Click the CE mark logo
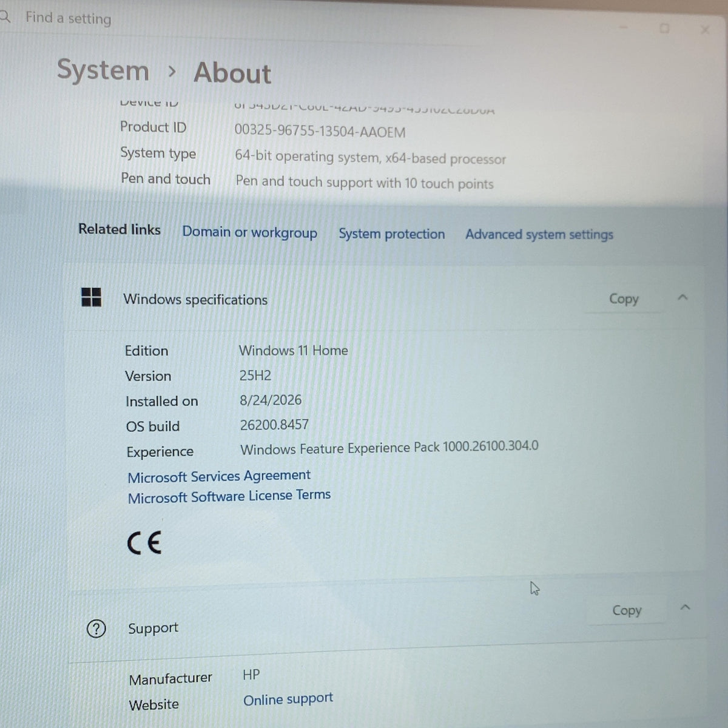This screenshot has height=728, width=728. click(144, 542)
